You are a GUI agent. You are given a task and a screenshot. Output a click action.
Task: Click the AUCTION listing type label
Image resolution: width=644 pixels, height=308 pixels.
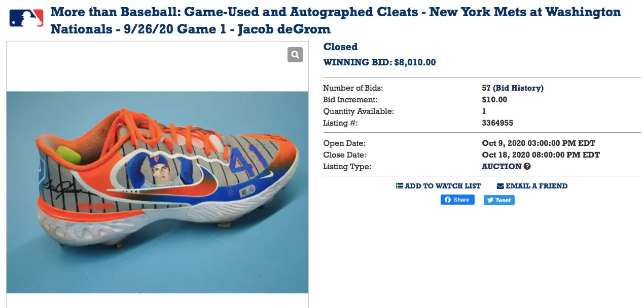point(502,167)
